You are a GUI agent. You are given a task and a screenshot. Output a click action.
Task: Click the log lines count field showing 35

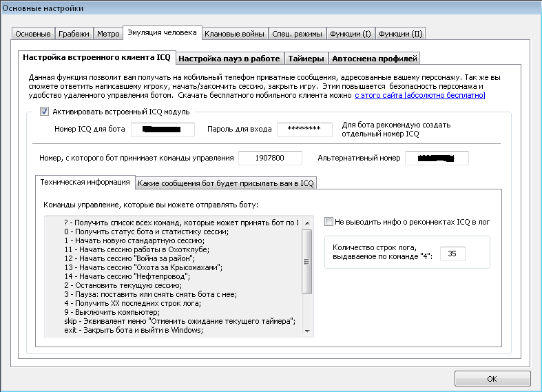click(x=452, y=254)
